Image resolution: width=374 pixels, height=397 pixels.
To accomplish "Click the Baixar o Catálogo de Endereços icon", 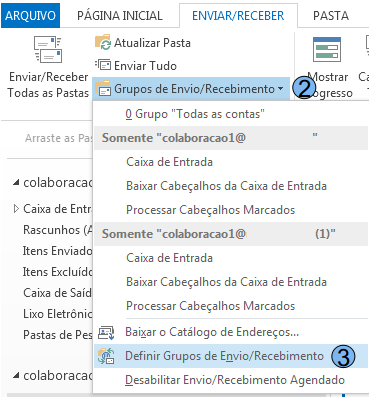I will [x=106, y=332].
